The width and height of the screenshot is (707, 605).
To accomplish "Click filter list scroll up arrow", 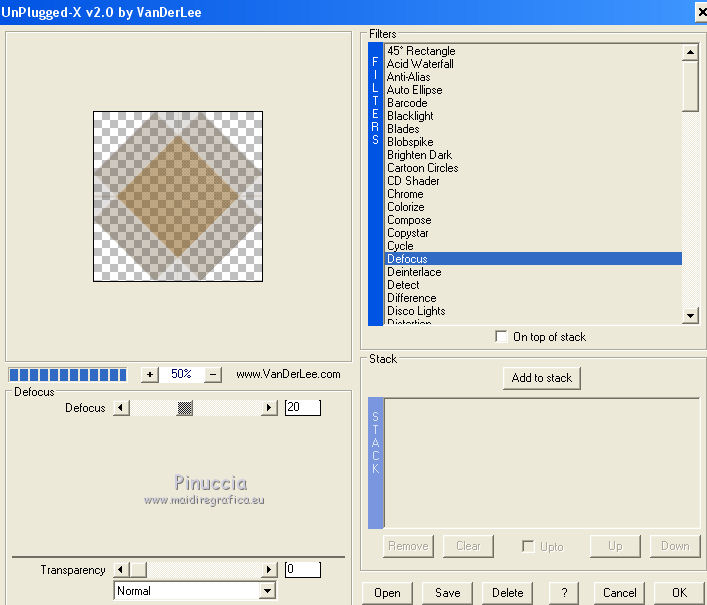I will point(690,52).
